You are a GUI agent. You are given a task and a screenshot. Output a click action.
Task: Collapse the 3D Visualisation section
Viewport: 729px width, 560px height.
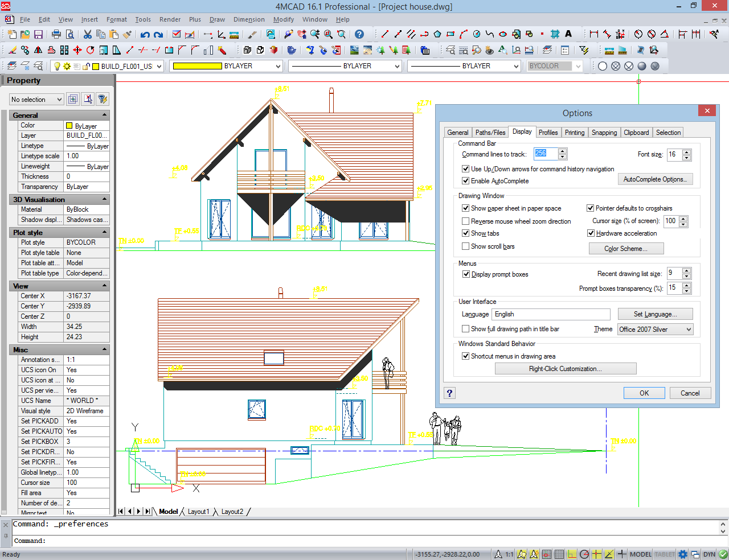point(104,199)
